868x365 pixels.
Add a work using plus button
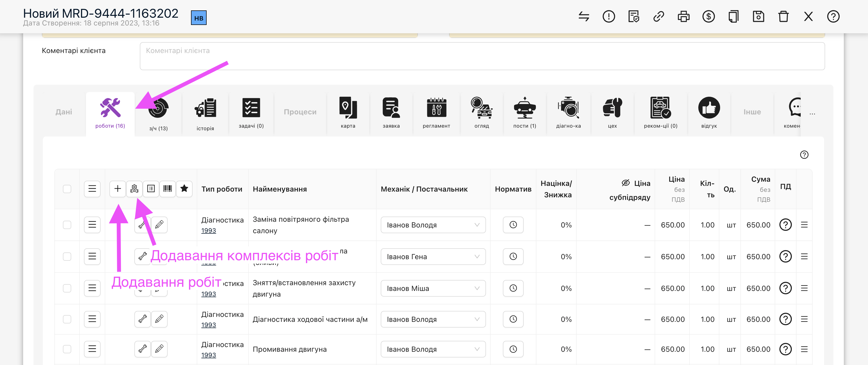tap(117, 188)
